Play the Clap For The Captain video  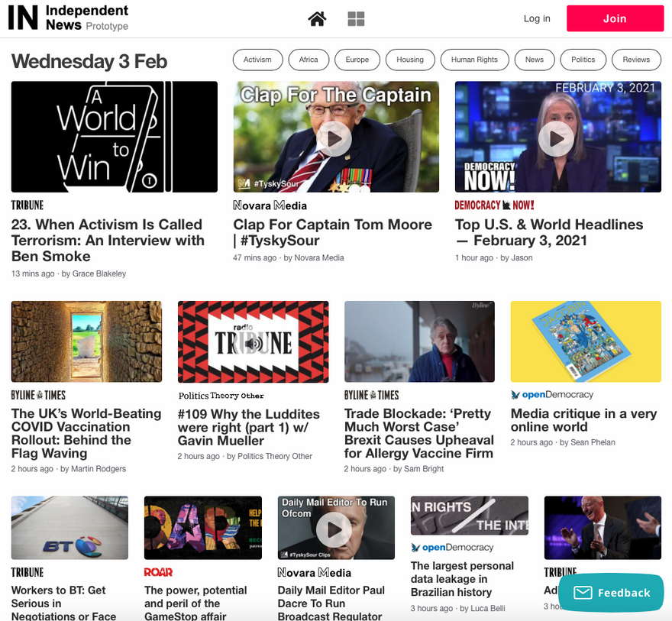coord(334,138)
